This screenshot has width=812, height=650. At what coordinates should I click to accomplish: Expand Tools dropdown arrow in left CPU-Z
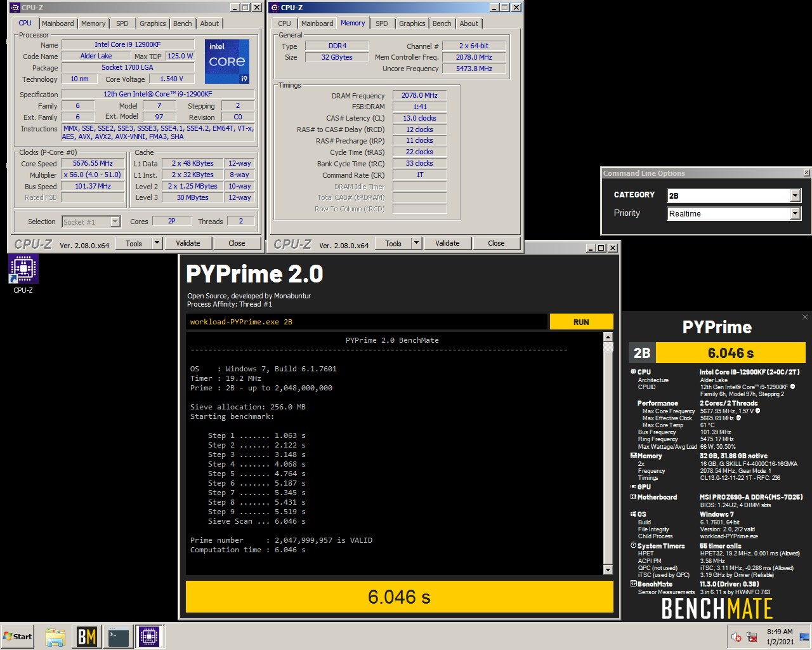click(157, 243)
